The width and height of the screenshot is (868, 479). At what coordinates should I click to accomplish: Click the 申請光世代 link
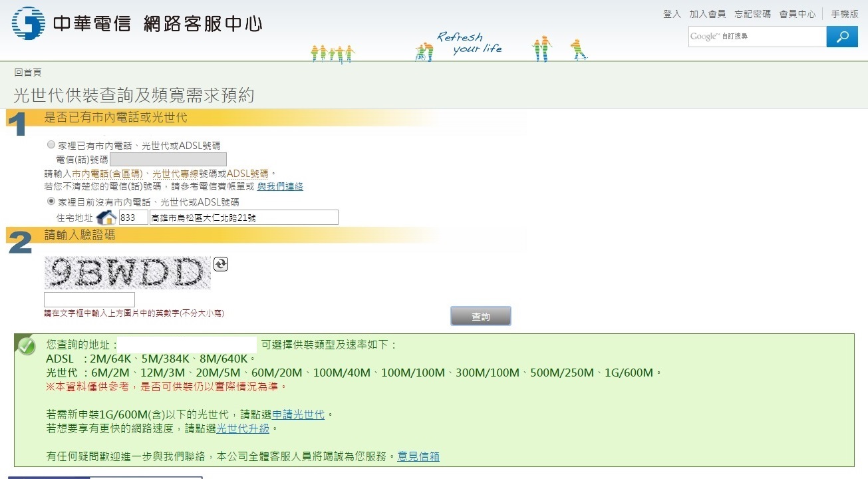(x=298, y=414)
